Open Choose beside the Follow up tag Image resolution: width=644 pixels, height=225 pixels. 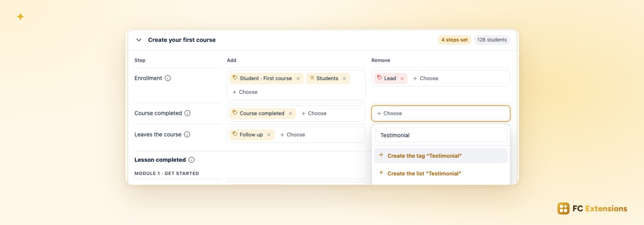pos(292,135)
